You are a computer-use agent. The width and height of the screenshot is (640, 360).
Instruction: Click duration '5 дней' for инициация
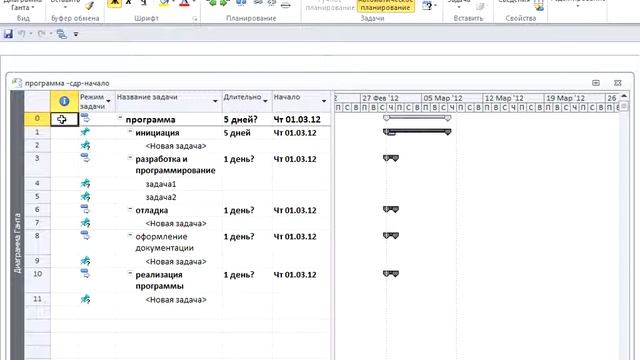237,133
